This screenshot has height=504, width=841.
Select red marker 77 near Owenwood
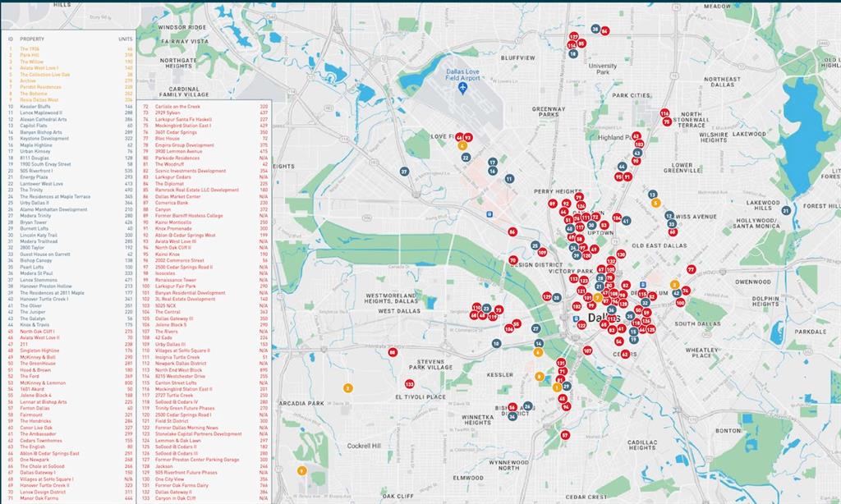[x=691, y=269]
